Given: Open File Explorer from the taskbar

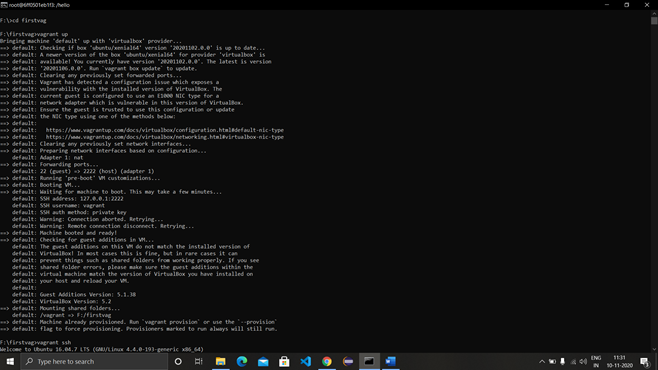Looking at the screenshot, I should [x=221, y=361].
